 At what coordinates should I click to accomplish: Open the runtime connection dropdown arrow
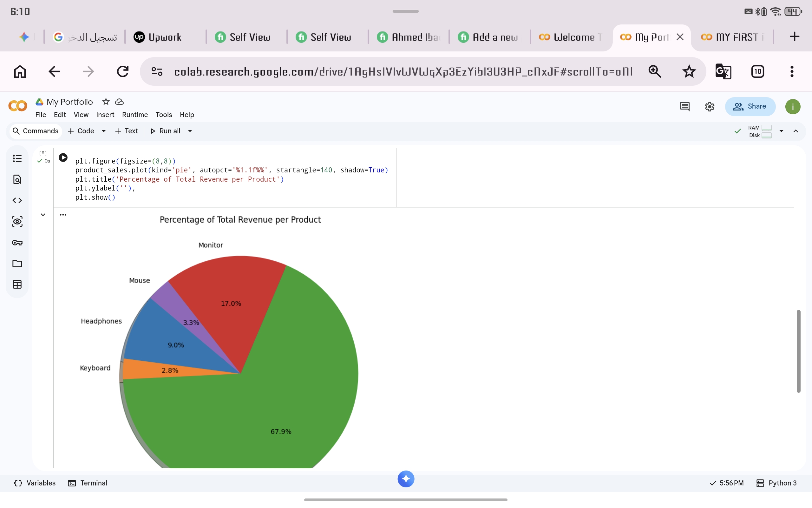(781, 131)
